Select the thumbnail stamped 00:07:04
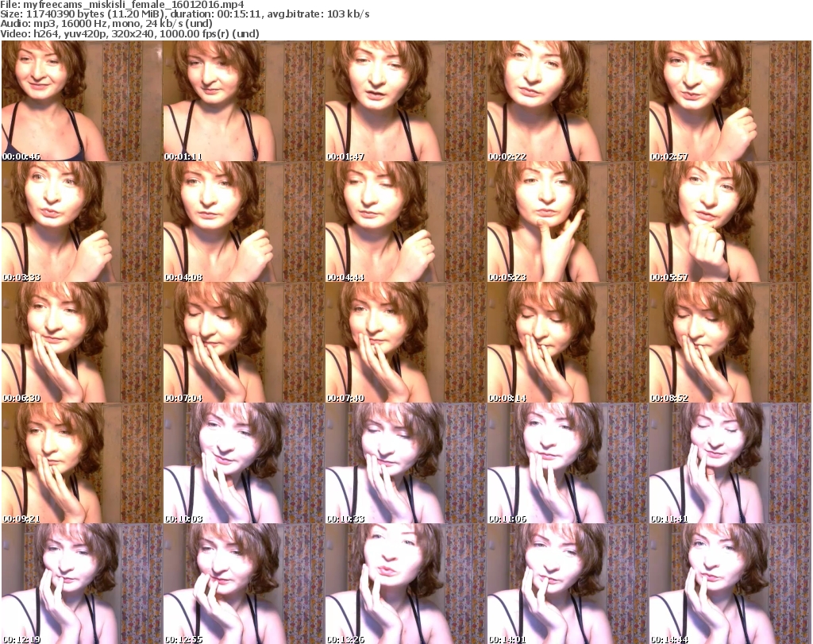The image size is (813, 644). coord(244,343)
